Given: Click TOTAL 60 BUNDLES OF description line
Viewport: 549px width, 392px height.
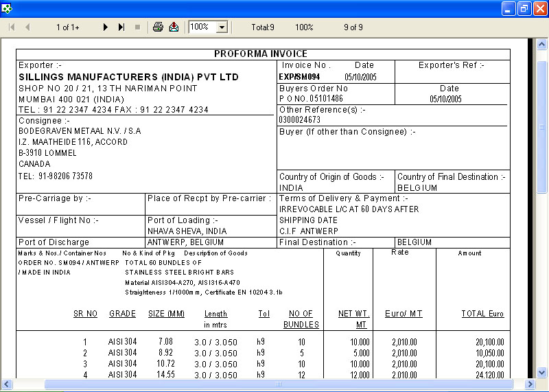Looking at the screenshot, I should pos(163,263).
